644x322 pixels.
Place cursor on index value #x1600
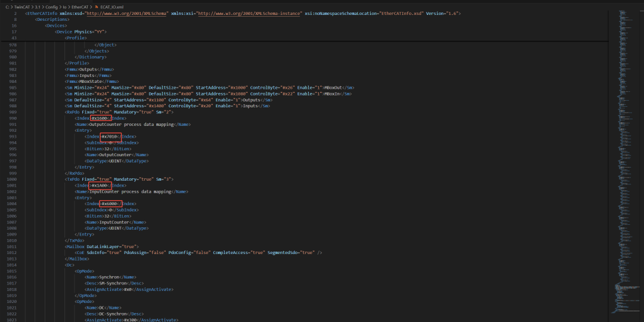pos(100,118)
